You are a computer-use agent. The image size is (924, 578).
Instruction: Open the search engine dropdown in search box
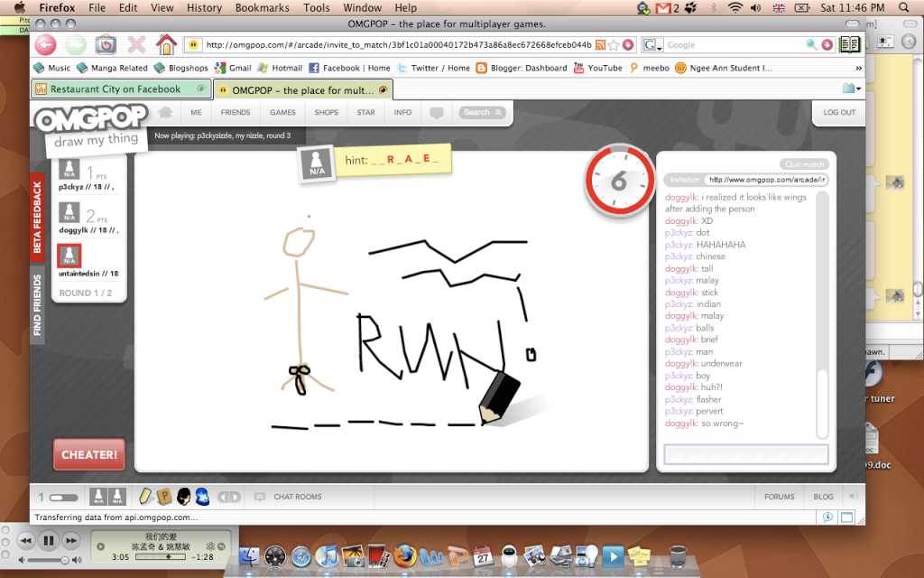coord(653,44)
